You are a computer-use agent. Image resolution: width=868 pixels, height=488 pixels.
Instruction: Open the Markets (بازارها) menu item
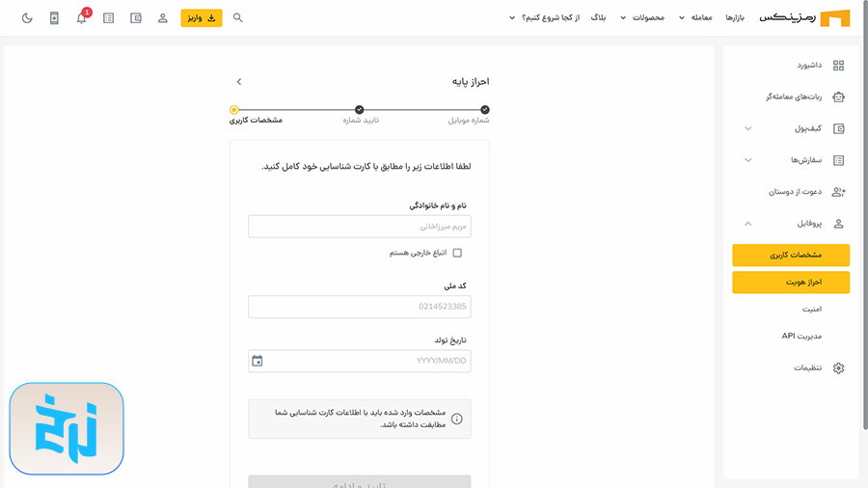click(735, 17)
